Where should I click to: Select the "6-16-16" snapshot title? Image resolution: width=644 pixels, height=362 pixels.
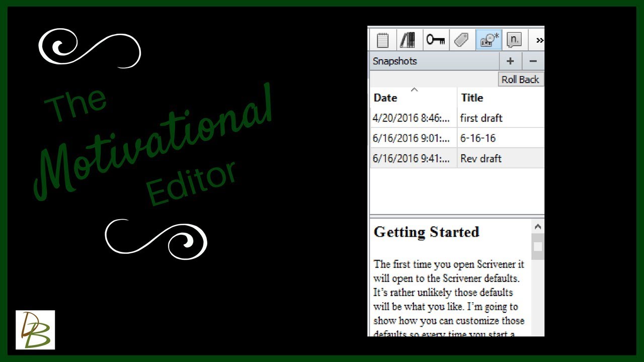(478, 138)
